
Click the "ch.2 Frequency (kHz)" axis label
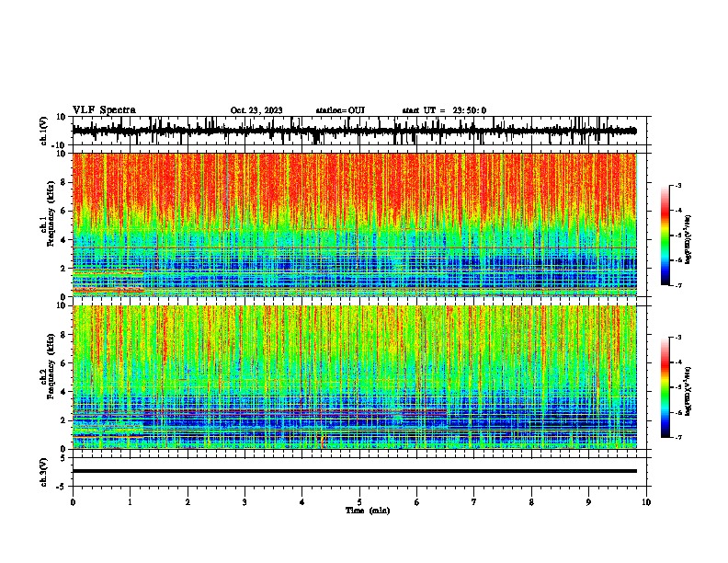point(48,366)
